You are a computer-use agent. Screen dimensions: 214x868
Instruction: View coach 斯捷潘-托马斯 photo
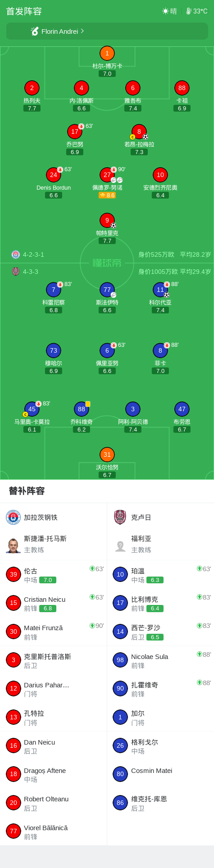14,545
